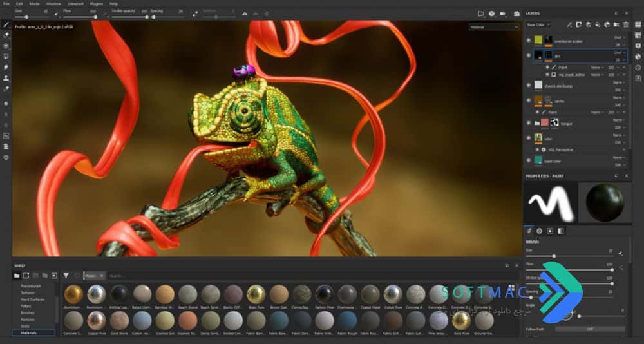Hide the 'cavity' layer

529,100
